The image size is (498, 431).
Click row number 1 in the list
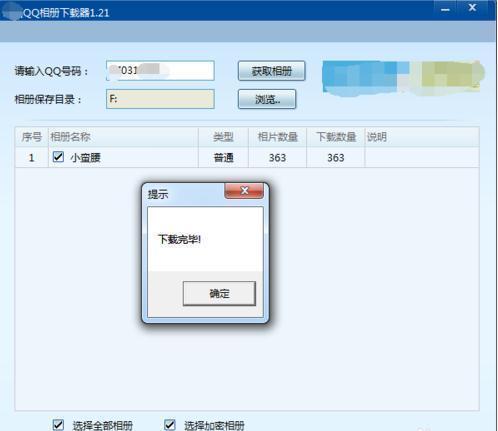(x=31, y=157)
